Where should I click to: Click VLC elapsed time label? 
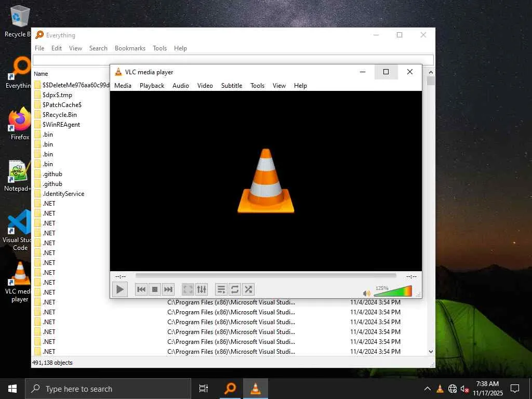pyautogui.click(x=121, y=276)
